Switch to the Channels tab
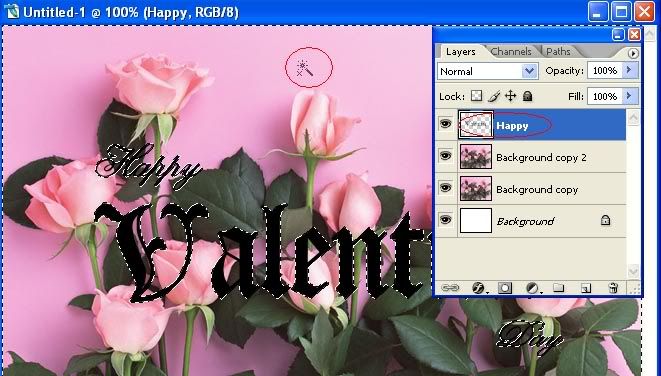Image resolution: width=661 pixels, height=376 pixels. (x=511, y=51)
